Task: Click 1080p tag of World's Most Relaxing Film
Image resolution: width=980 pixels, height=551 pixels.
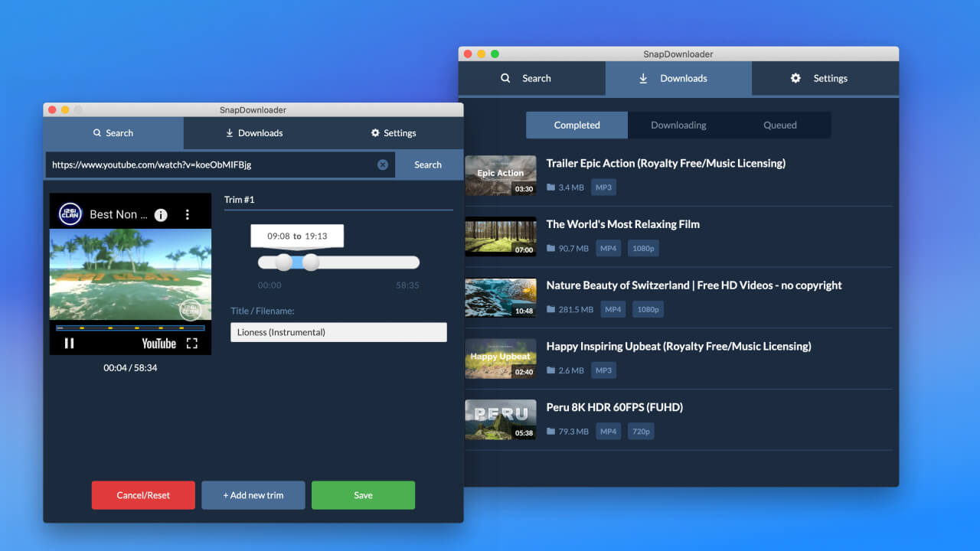Action: tap(643, 249)
